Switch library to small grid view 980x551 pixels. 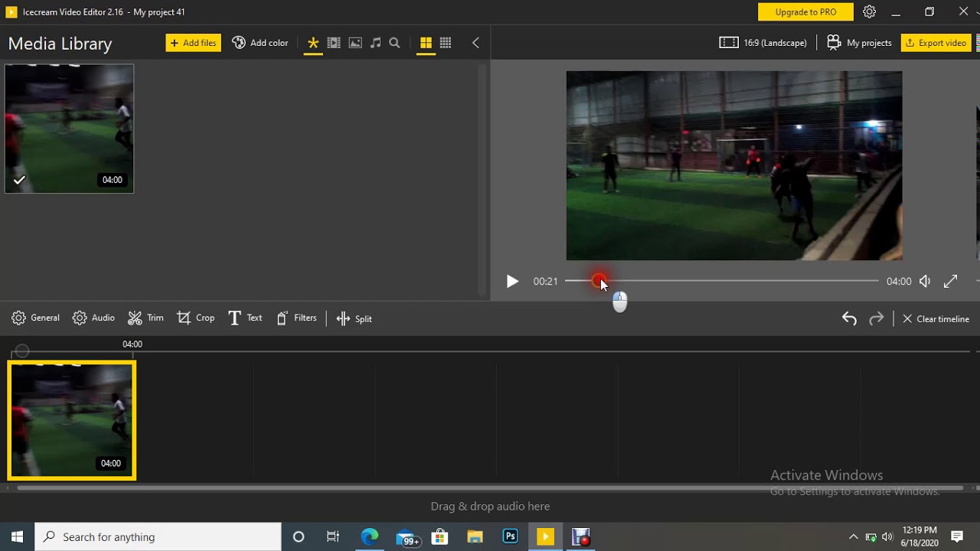tap(446, 44)
